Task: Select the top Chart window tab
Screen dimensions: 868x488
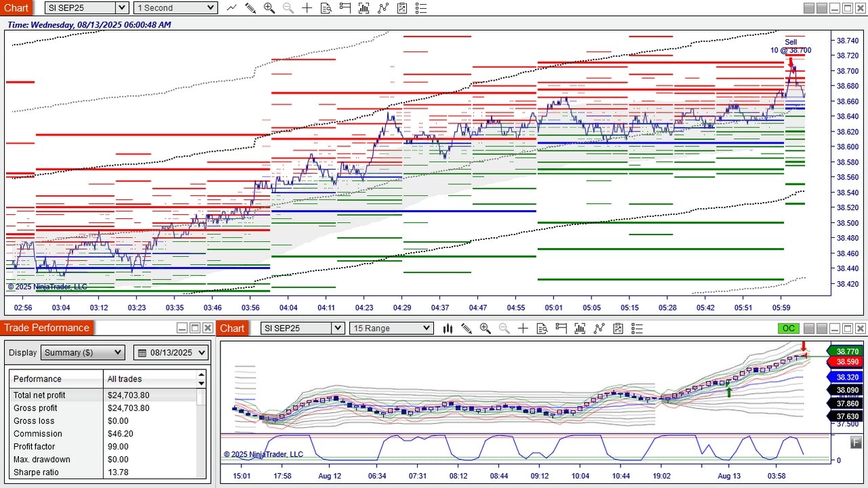Action: point(16,8)
